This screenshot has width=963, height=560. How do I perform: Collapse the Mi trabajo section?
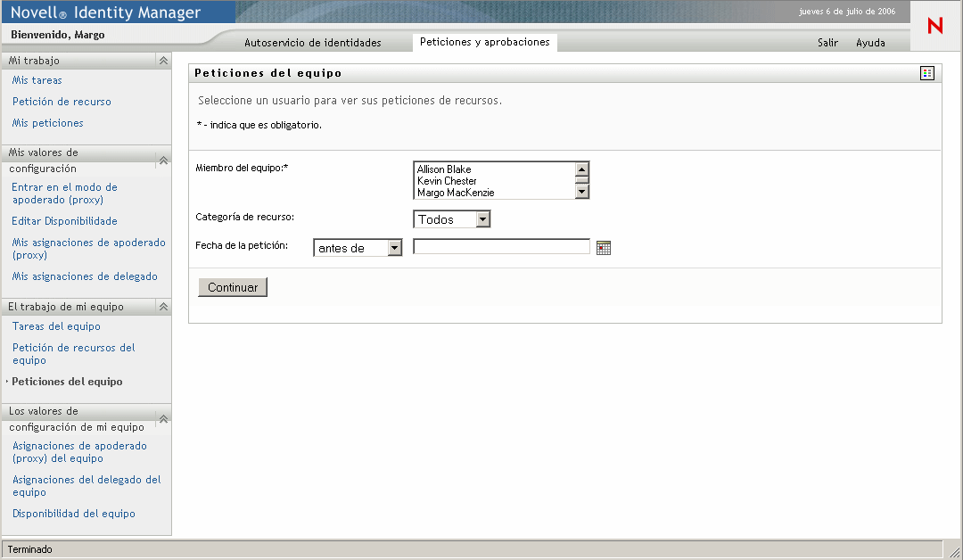(x=163, y=60)
